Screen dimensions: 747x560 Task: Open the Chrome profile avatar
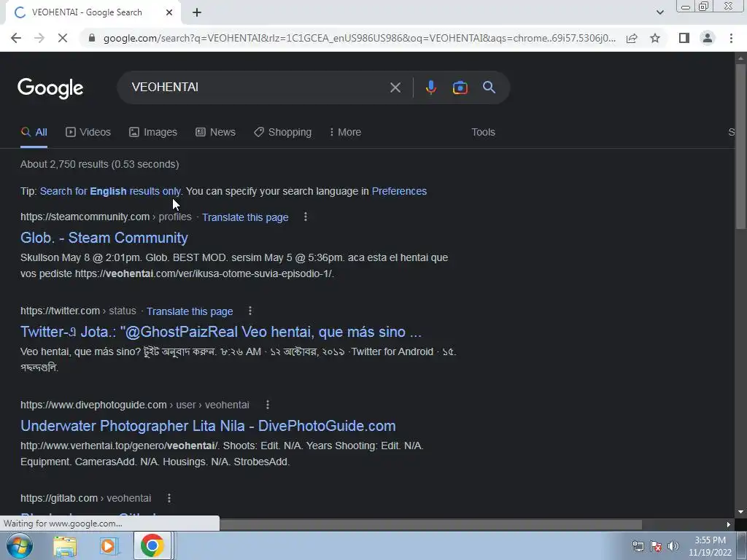708,38
